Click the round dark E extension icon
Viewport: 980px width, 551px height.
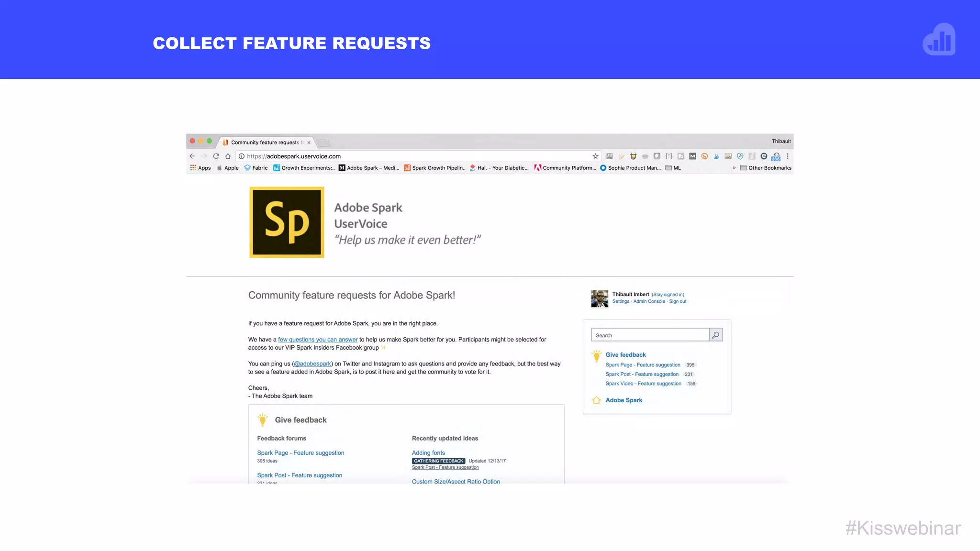pos(764,156)
